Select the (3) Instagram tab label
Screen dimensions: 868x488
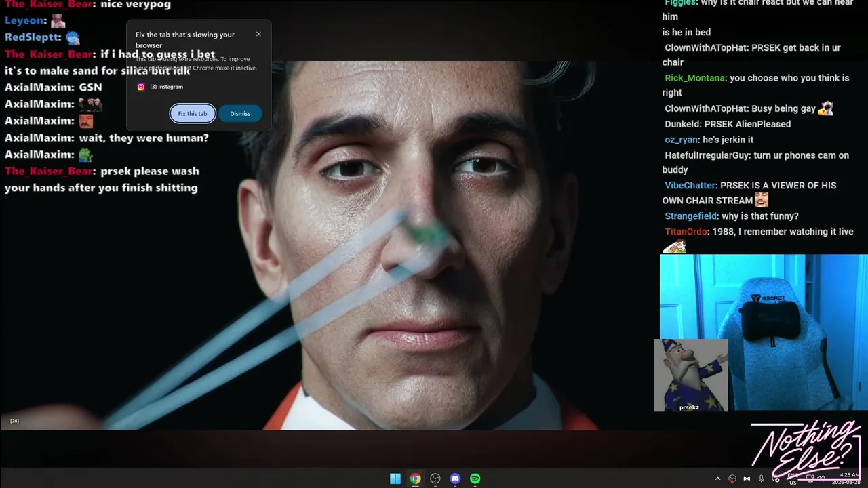point(166,87)
